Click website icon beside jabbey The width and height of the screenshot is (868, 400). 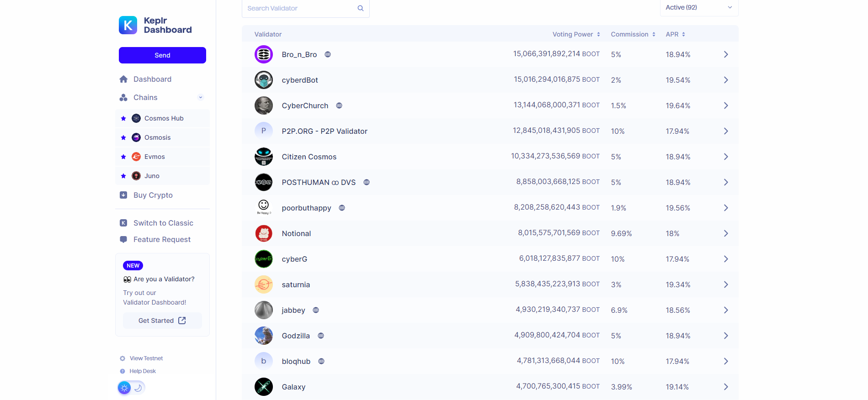click(316, 310)
